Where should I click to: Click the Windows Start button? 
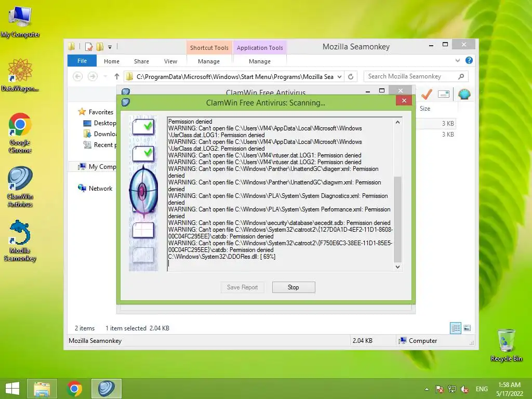click(12, 389)
